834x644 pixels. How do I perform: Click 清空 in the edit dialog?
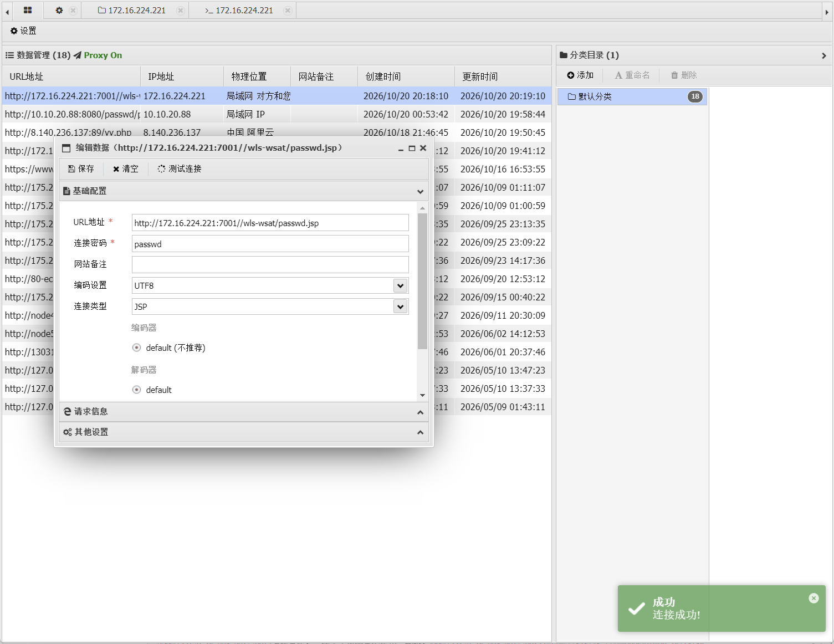tap(126, 169)
